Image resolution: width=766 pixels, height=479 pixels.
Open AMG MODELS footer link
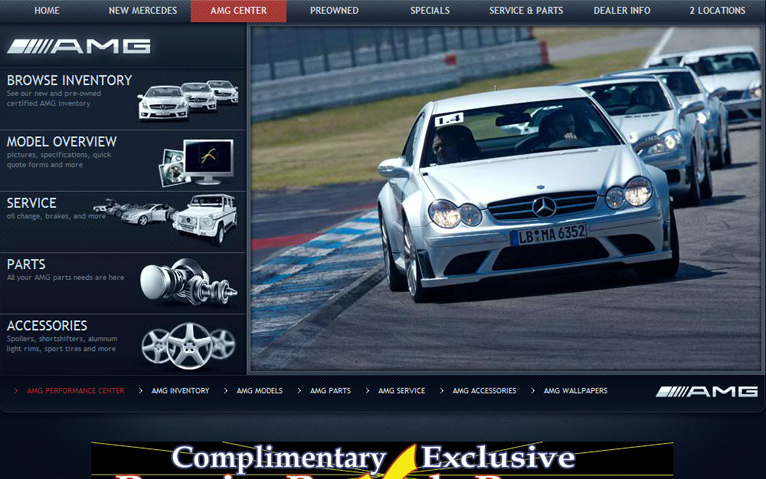coord(259,391)
